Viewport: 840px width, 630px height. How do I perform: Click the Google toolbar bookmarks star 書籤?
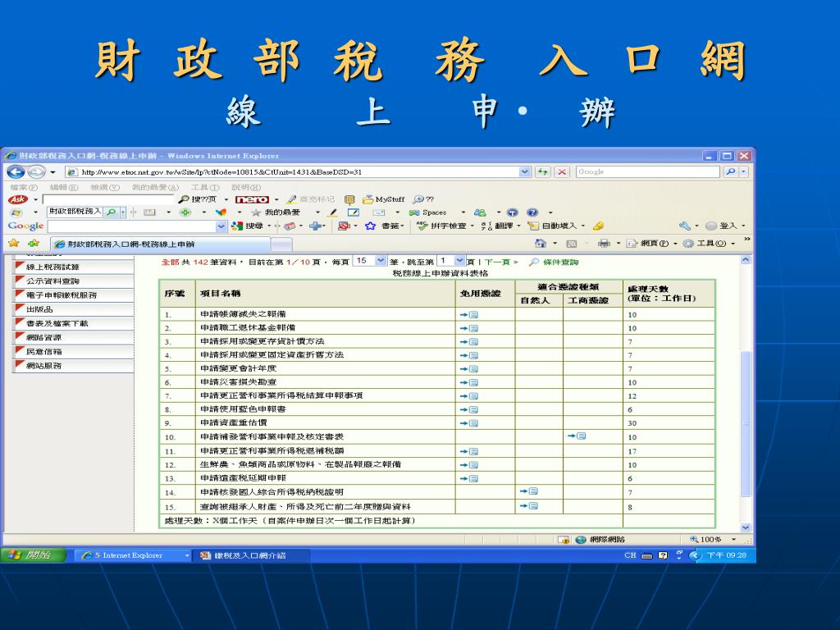370,226
